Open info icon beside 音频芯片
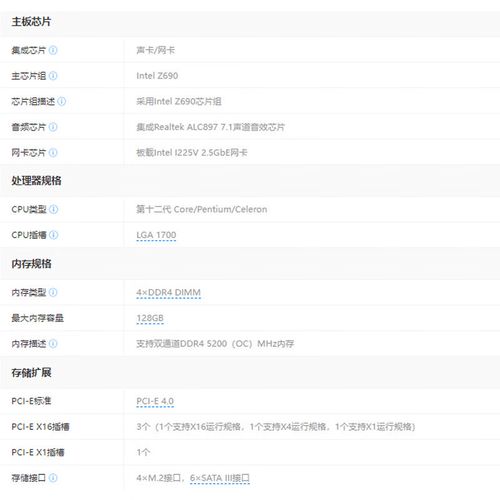Screen dimensions: 500x500 tap(53, 127)
